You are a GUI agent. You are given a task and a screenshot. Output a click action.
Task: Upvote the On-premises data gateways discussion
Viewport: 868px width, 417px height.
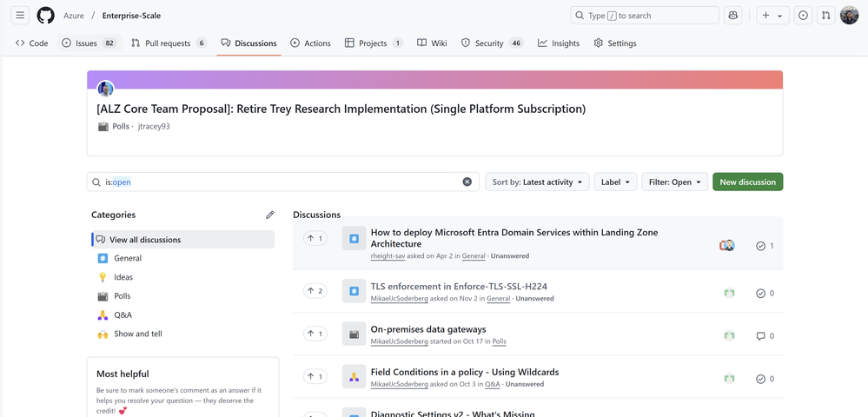(x=315, y=334)
